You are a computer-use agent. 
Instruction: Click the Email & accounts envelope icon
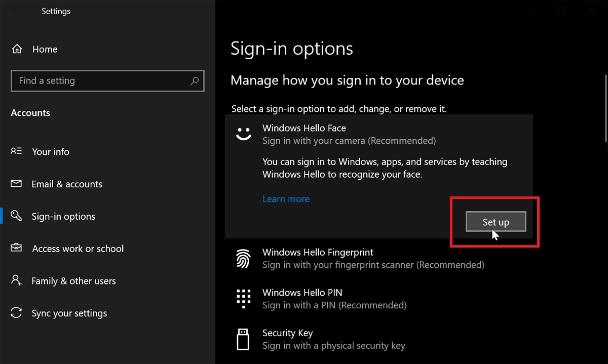[16, 184]
